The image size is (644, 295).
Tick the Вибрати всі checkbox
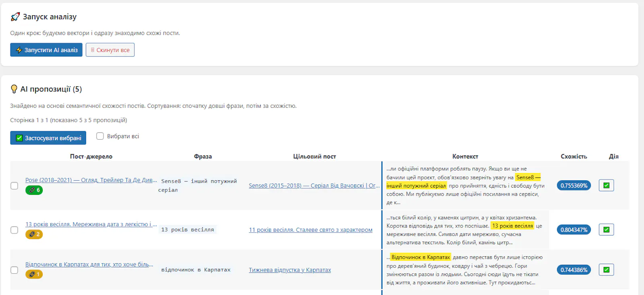pyautogui.click(x=100, y=136)
